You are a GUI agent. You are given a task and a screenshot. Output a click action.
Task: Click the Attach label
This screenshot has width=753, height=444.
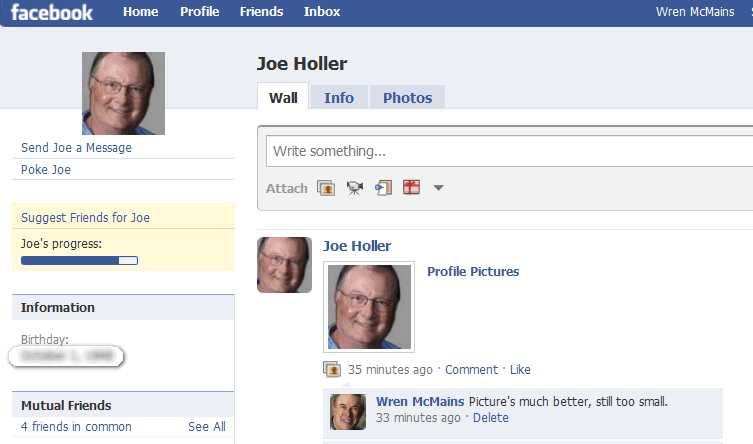pyautogui.click(x=286, y=188)
